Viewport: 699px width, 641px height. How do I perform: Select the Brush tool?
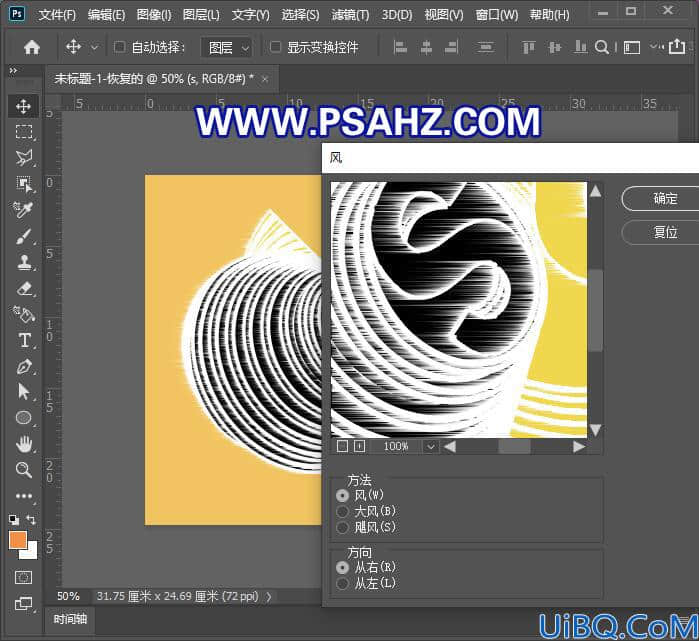pyautogui.click(x=23, y=236)
